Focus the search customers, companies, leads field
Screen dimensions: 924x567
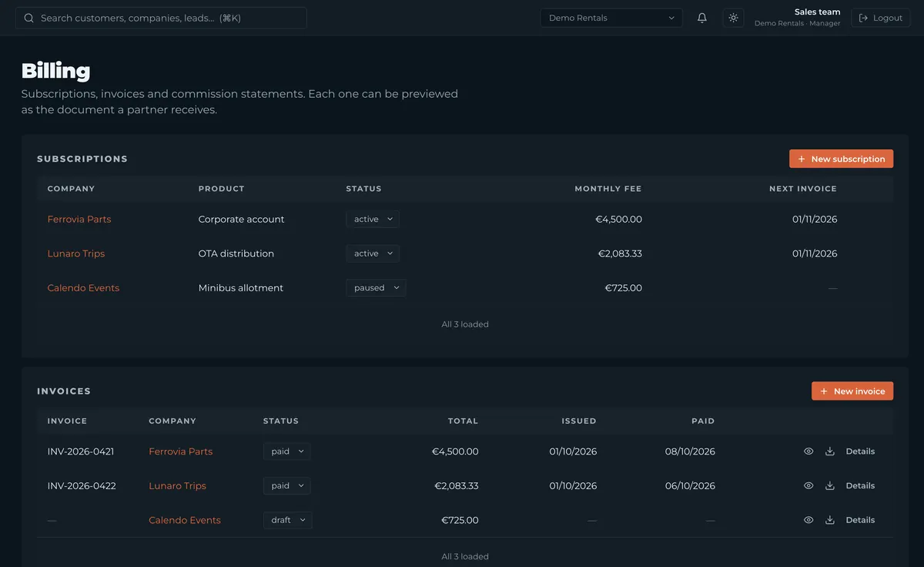point(161,18)
